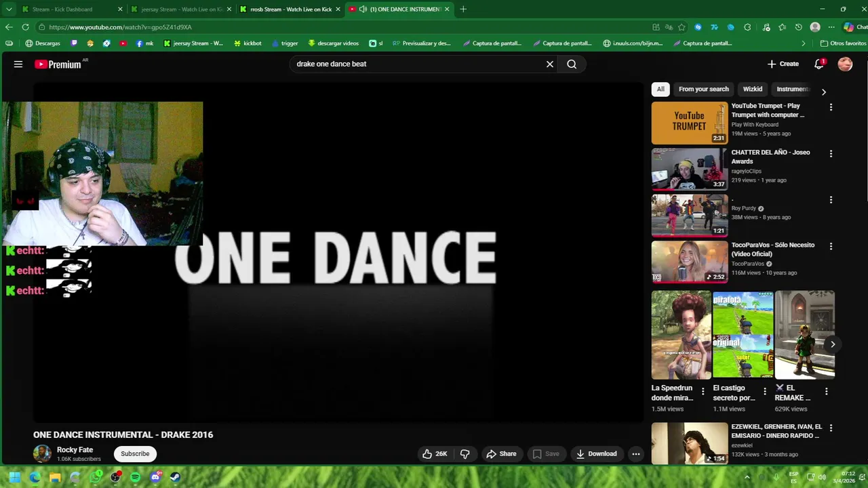Open options for CHATTER DEL AÑO video
This screenshot has width=868, height=488.
(x=831, y=154)
